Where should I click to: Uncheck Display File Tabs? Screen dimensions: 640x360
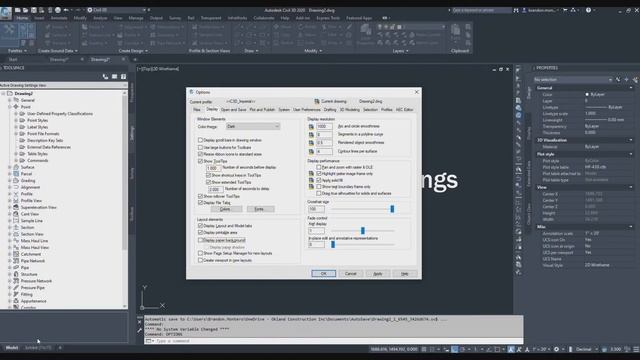(x=200, y=202)
